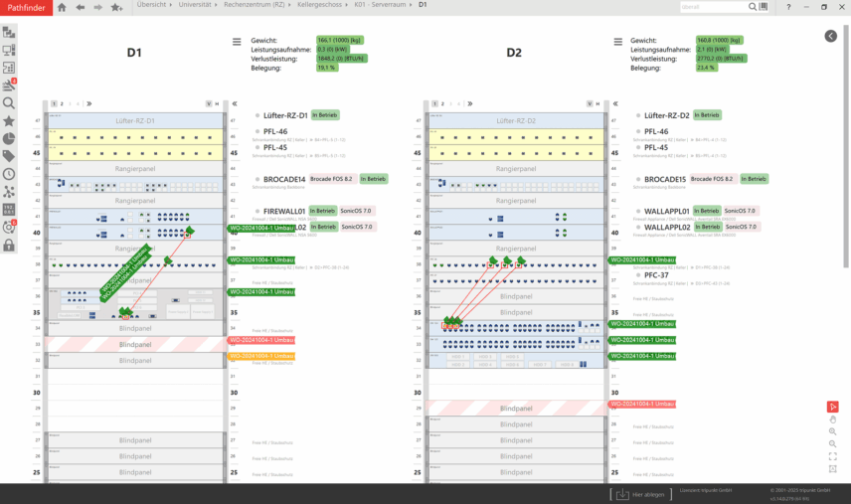Viewport: 851px width, 504px height.
Task: Switch rack D1 to side 2
Action: pyautogui.click(x=62, y=103)
